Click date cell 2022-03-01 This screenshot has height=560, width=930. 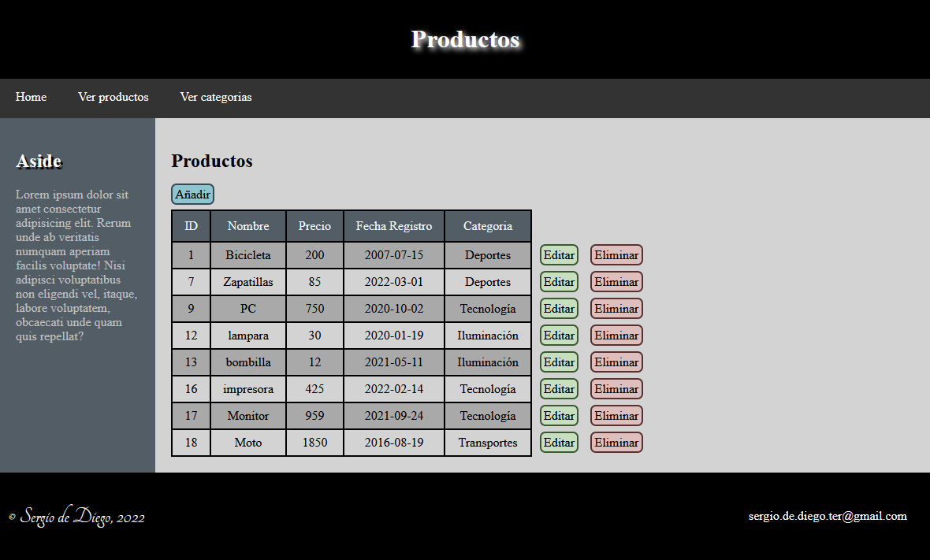(x=394, y=282)
